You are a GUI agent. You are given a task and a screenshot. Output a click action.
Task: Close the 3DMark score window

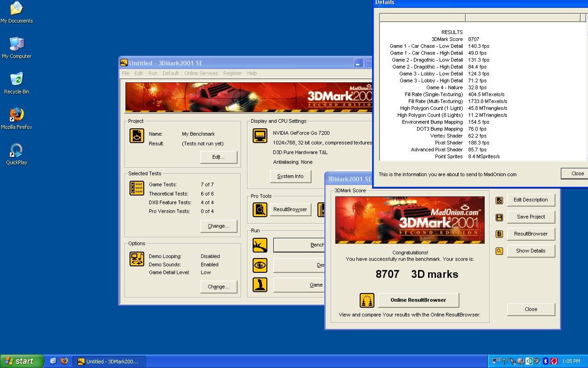[531, 310]
